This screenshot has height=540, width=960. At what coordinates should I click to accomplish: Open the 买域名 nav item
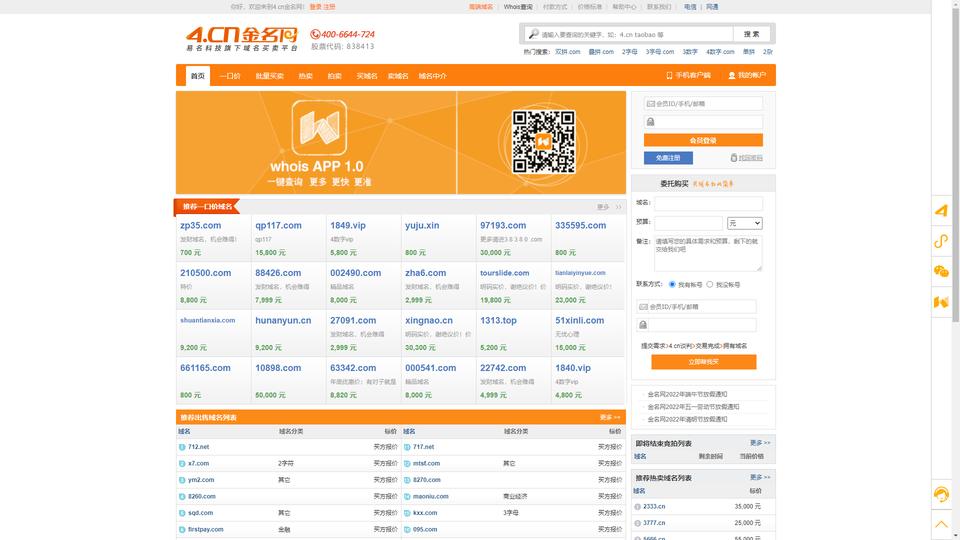tap(367, 76)
